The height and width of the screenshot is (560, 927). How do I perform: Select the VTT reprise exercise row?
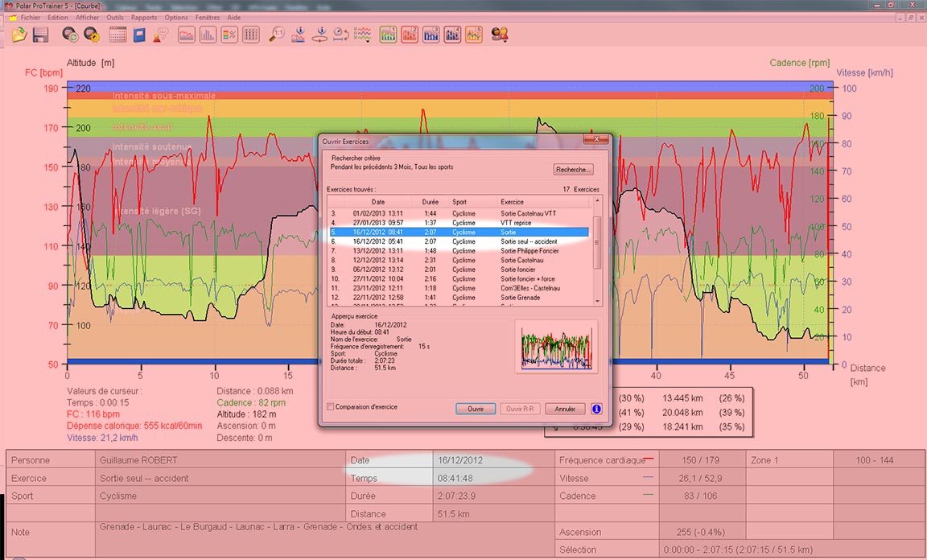(x=459, y=223)
